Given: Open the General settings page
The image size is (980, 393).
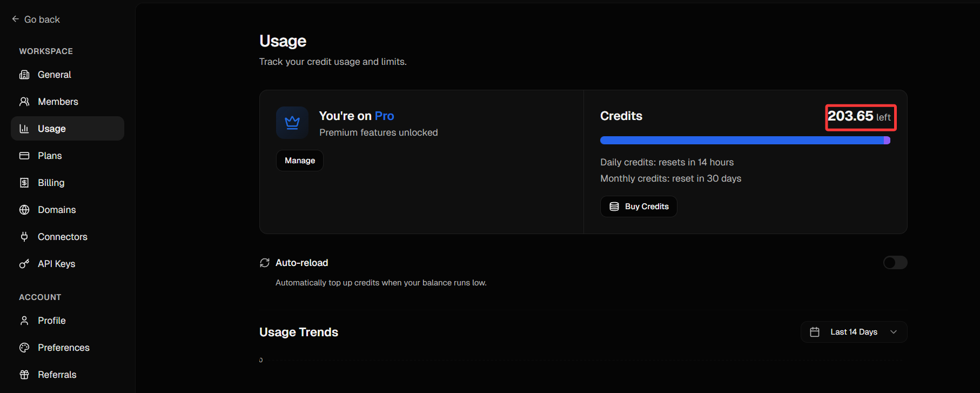Looking at the screenshot, I should tap(68, 75).
